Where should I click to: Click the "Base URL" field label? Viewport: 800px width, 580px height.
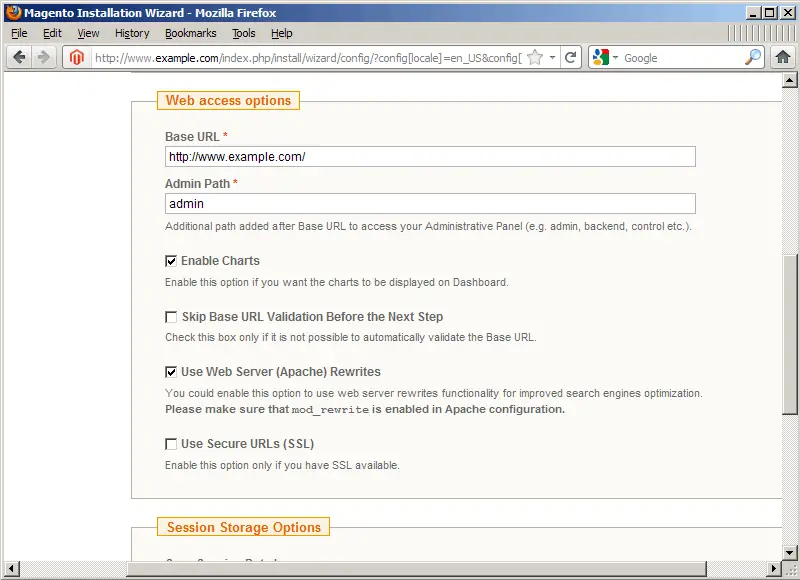(x=192, y=137)
